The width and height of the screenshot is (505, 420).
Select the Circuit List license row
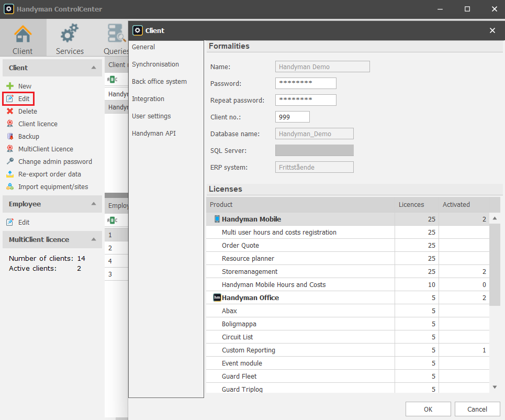pyautogui.click(x=348, y=337)
